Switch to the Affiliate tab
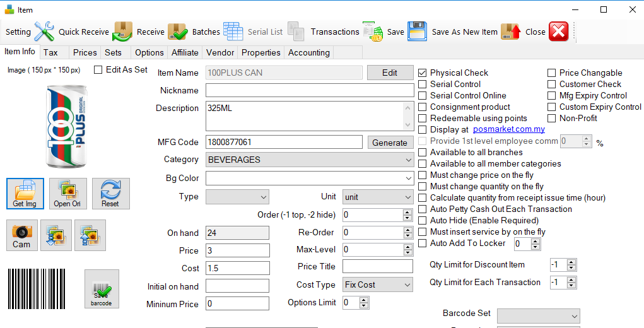 (185, 52)
